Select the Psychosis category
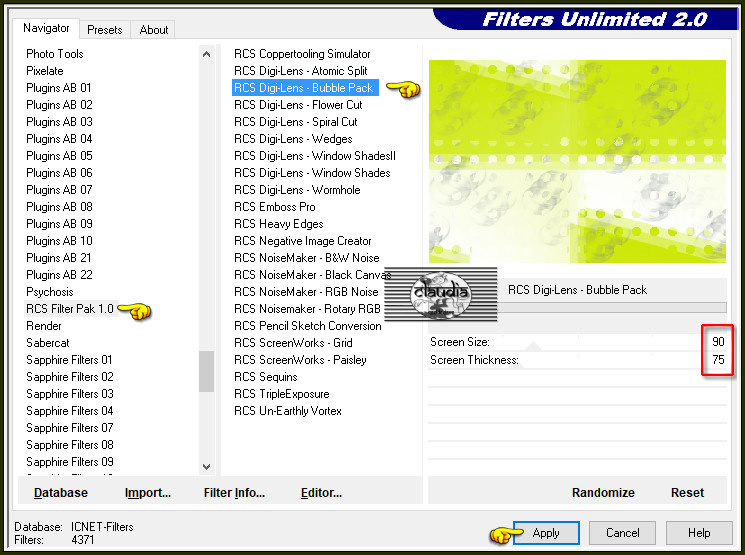This screenshot has height=555, width=745. coord(49,292)
